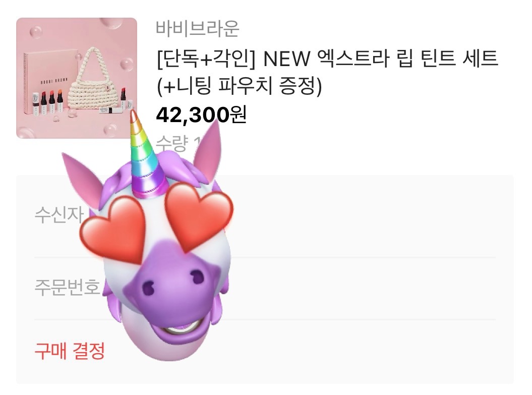This screenshot has height=395, width=532.
Task: Tap the 바비브라운 brand name
Action: point(198,29)
